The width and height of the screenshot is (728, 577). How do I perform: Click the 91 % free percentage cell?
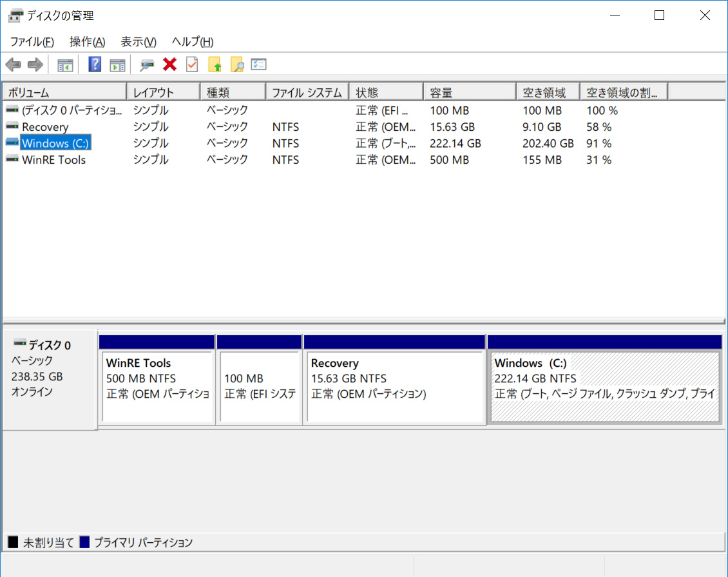point(599,143)
